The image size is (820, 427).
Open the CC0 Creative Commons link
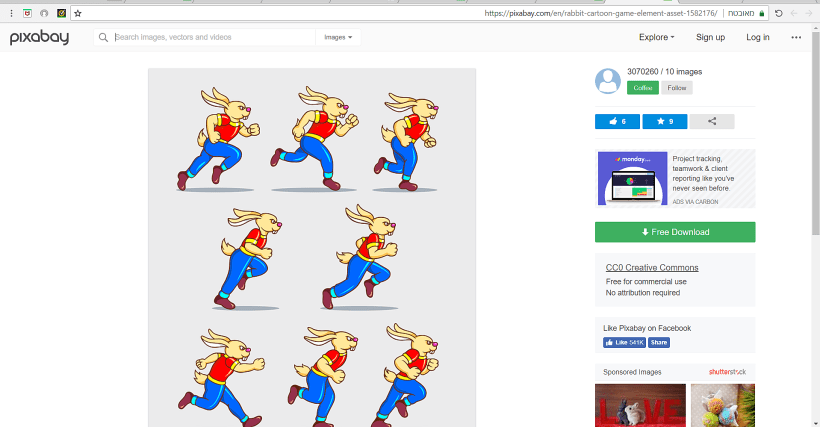tap(652, 268)
